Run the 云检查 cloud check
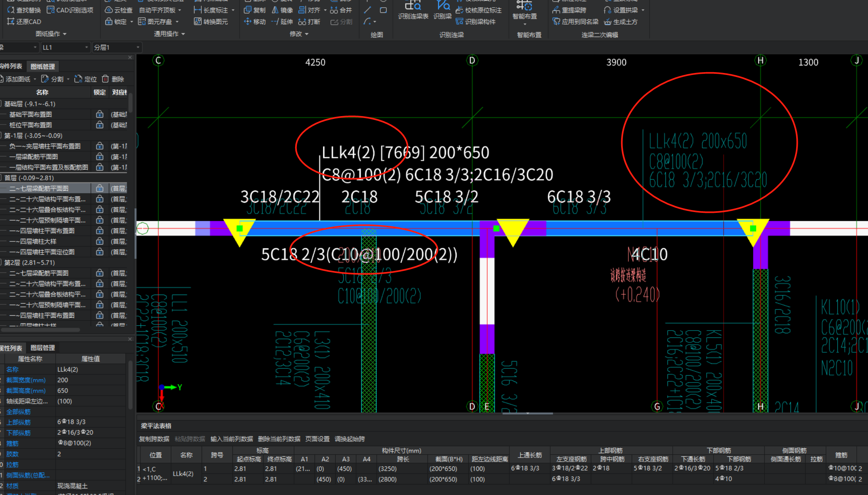Screen dimensions: 868x495 pyautogui.click(x=119, y=10)
